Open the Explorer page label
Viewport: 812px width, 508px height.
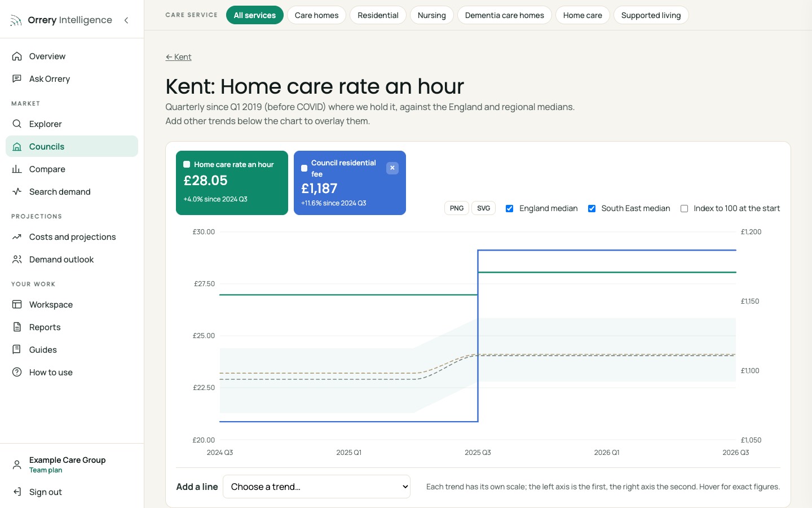pyautogui.click(x=46, y=124)
